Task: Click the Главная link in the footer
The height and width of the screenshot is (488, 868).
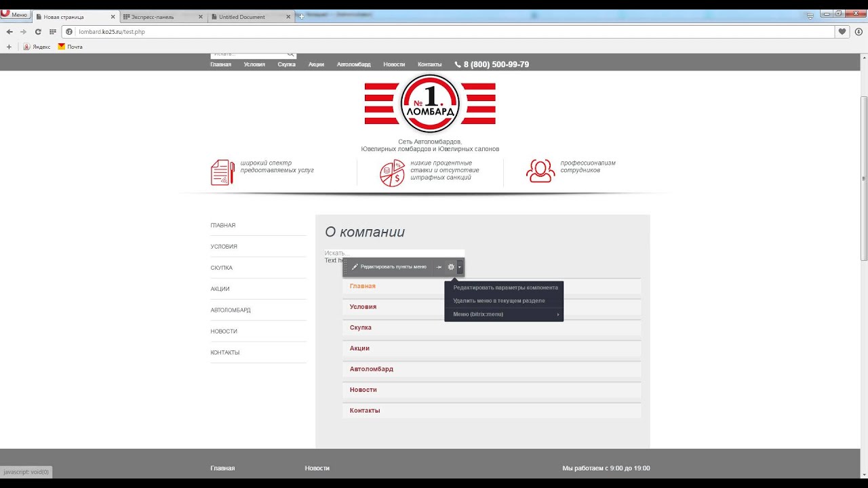Action: point(222,468)
